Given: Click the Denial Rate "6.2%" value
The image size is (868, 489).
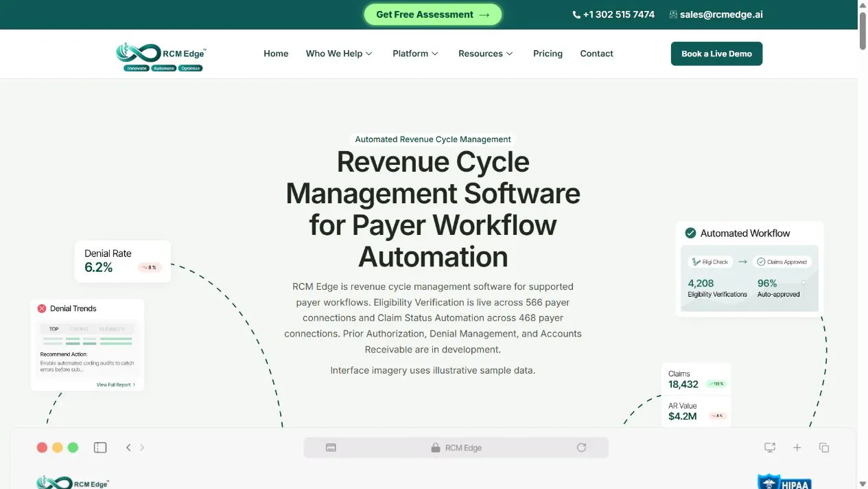Looking at the screenshot, I should (x=99, y=268).
